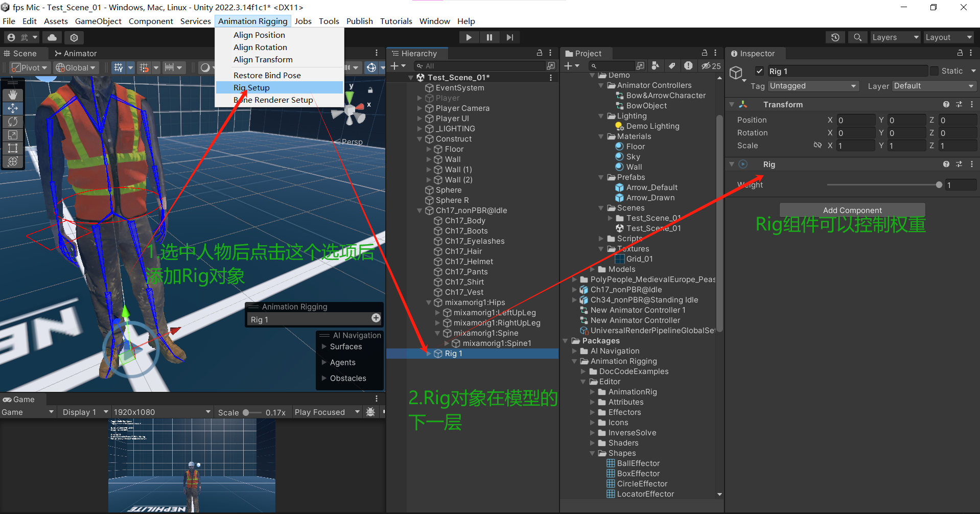980x514 pixels.
Task: Adjust the Rig Weight slider
Action: pos(884,185)
